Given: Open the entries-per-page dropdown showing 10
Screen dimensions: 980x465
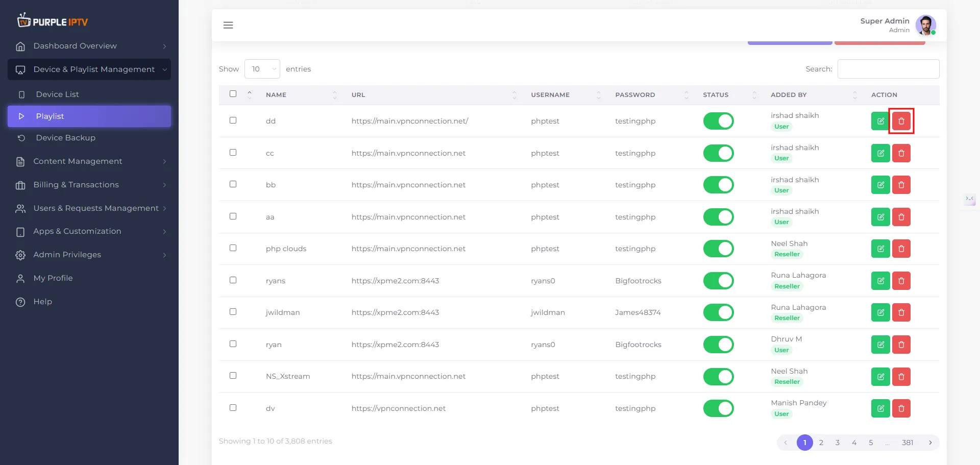Looking at the screenshot, I should (262, 69).
